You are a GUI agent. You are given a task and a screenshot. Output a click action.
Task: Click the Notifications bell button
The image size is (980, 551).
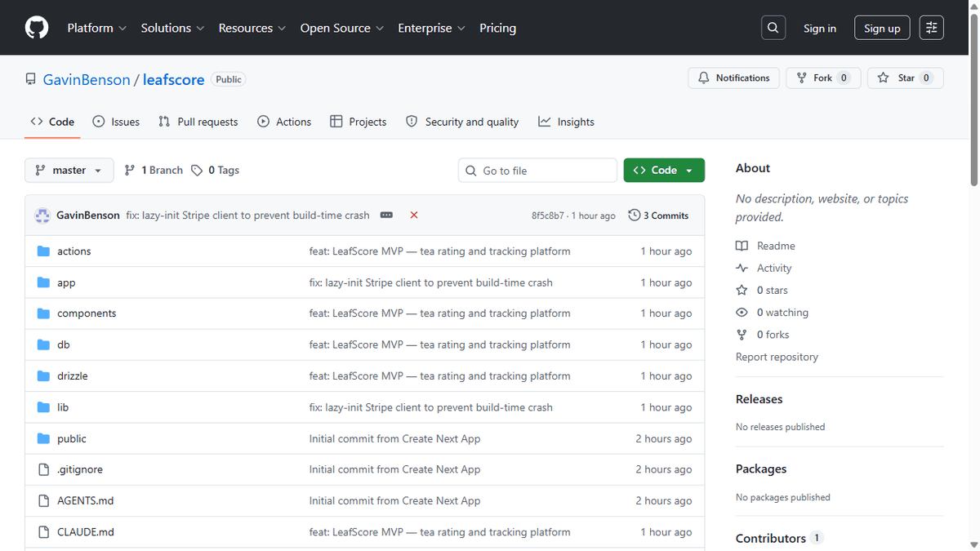coord(734,78)
